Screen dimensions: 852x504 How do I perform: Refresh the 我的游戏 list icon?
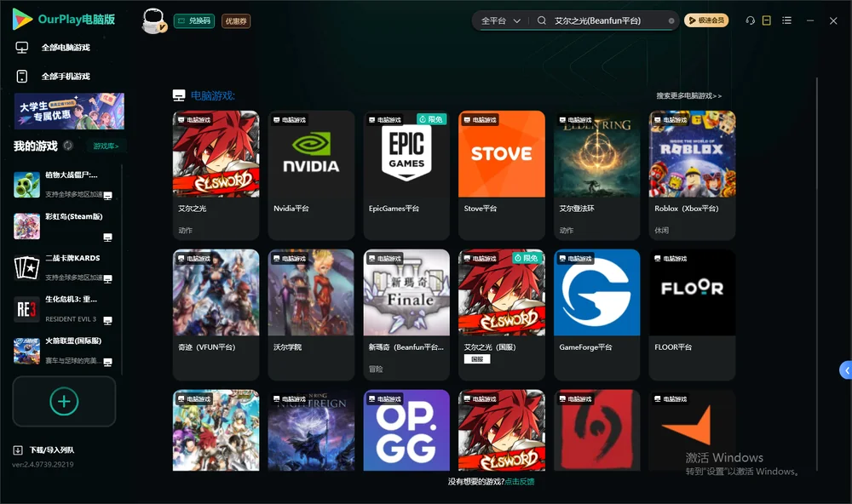[68, 146]
